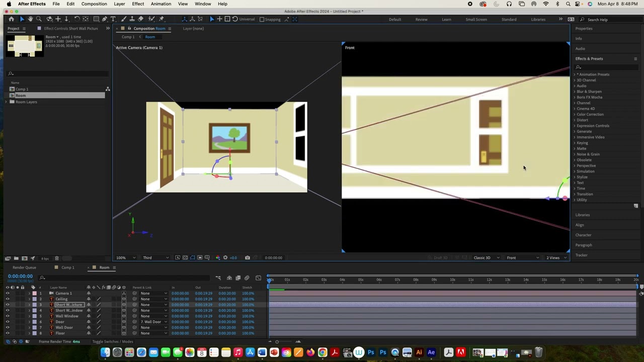Open the Composition Mini-Flowchart icon in timeline
This screenshot has width=644, height=362.
click(x=218, y=278)
